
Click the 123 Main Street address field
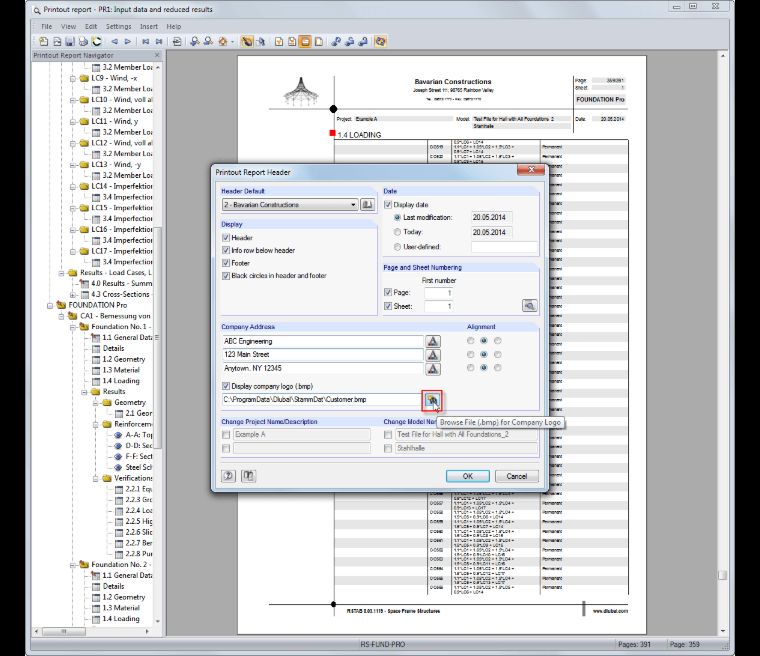pos(322,355)
